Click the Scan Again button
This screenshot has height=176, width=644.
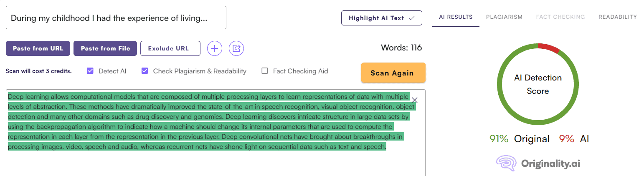(393, 73)
